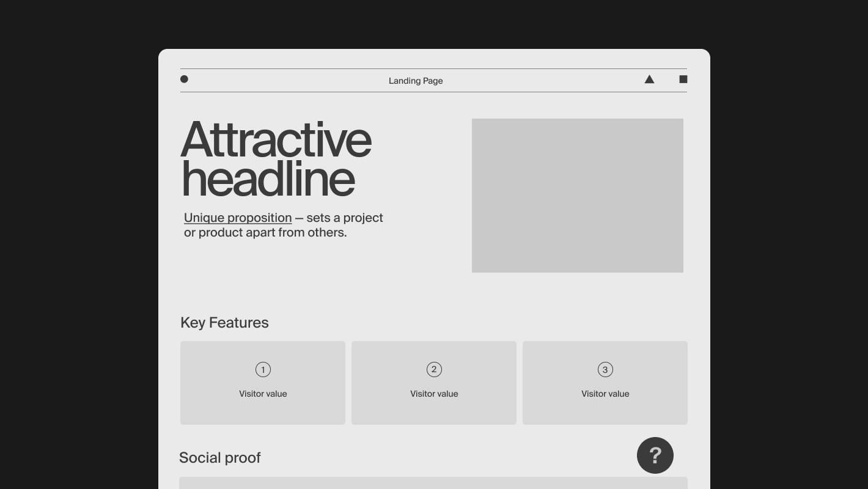Select the large hero image placeholder
Image resolution: width=868 pixels, height=489 pixels.
[577, 196]
